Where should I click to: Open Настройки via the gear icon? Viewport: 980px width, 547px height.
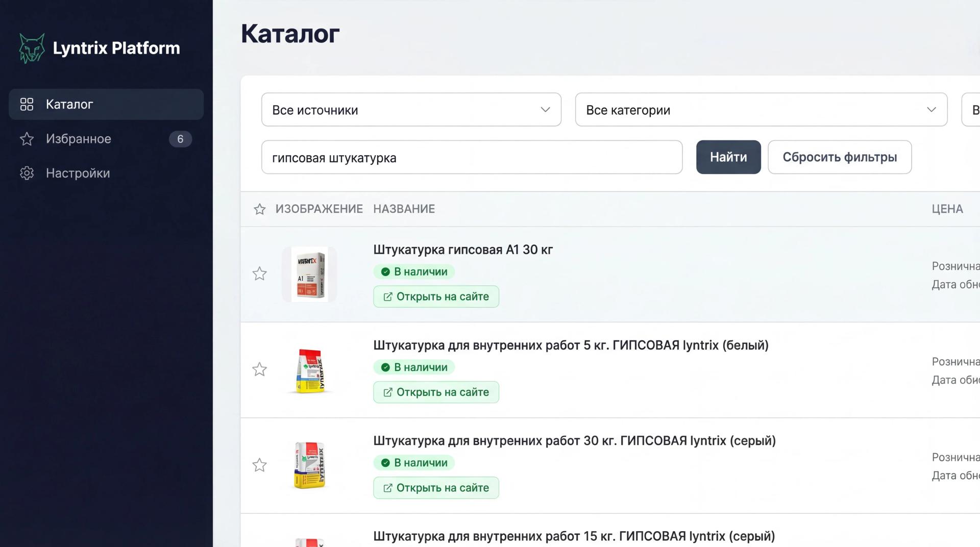27,173
